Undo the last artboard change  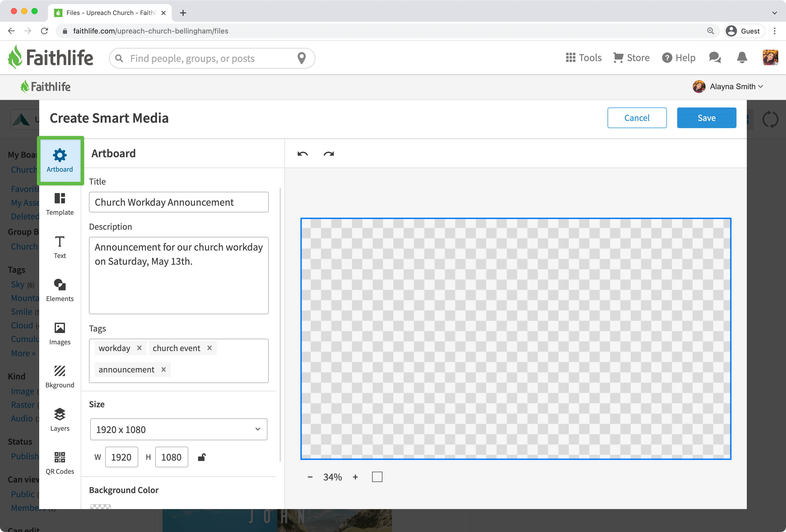[303, 154]
